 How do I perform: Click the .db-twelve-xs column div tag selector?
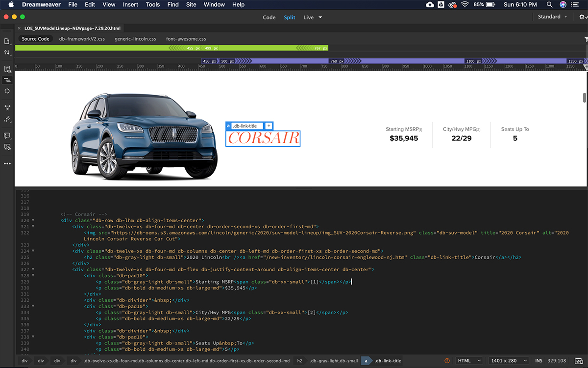pos(187,361)
